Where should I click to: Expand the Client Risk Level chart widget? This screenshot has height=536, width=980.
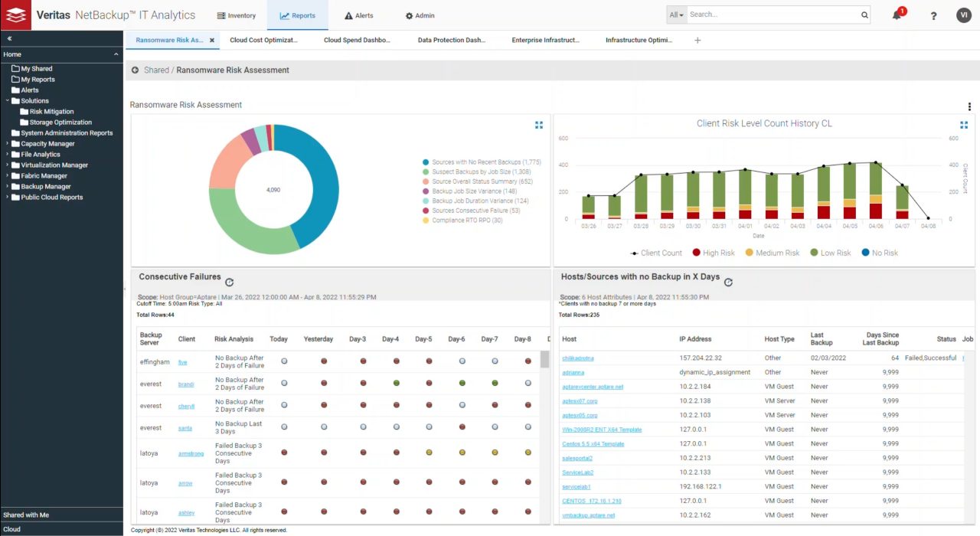click(964, 125)
